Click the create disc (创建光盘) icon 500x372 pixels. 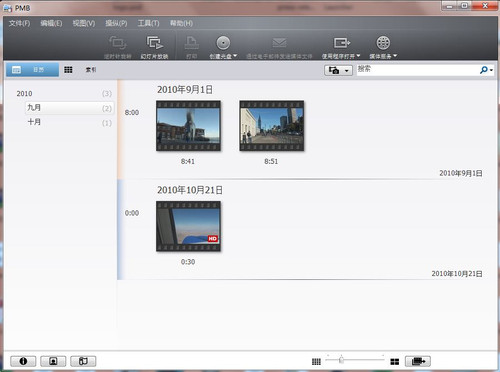click(223, 43)
